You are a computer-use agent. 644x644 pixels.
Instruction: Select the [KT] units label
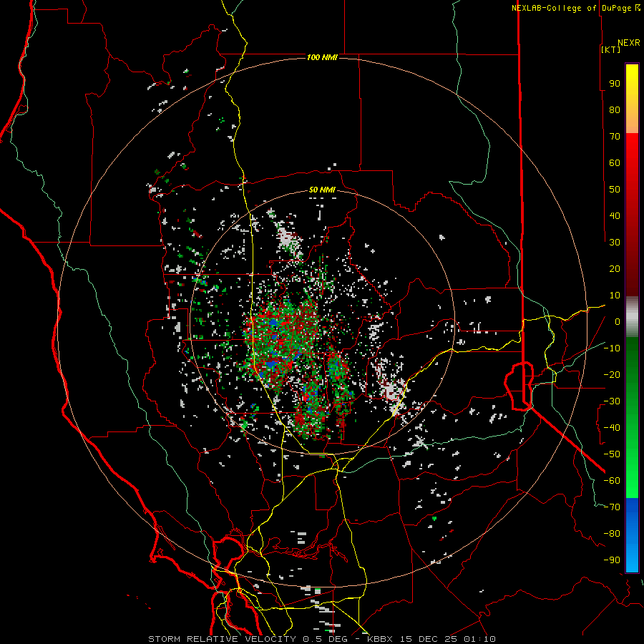pos(610,49)
